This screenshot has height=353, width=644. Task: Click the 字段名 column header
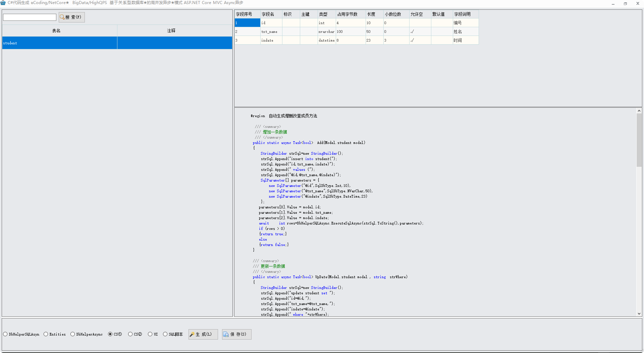click(271, 14)
